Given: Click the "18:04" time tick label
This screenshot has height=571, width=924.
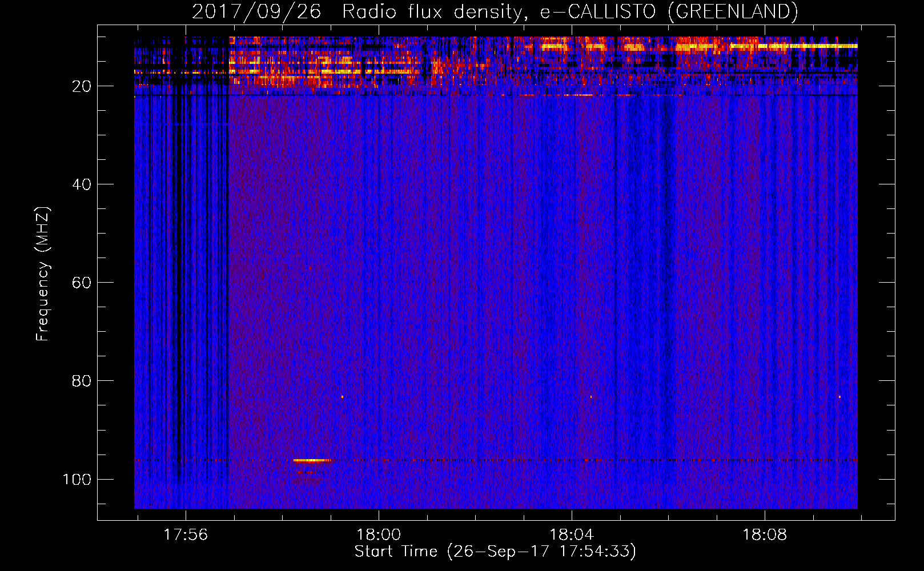Looking at the screenshot, I should click(x=572, y=534).
